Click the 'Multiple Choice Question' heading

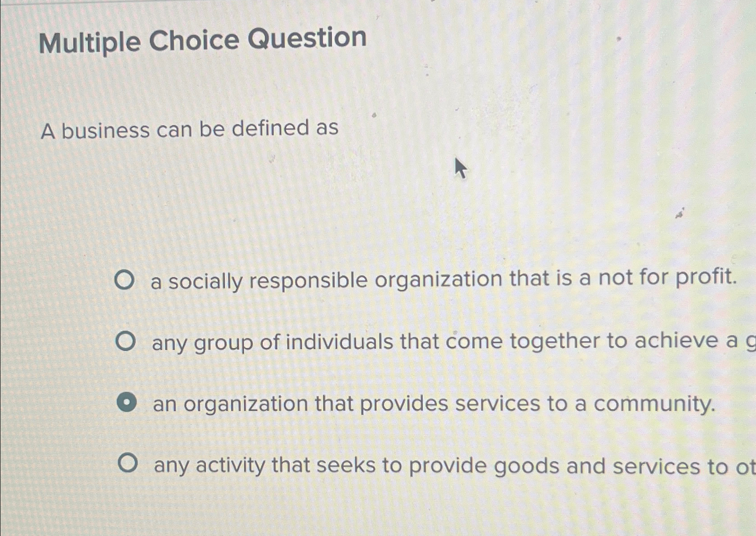pos(204,40)
